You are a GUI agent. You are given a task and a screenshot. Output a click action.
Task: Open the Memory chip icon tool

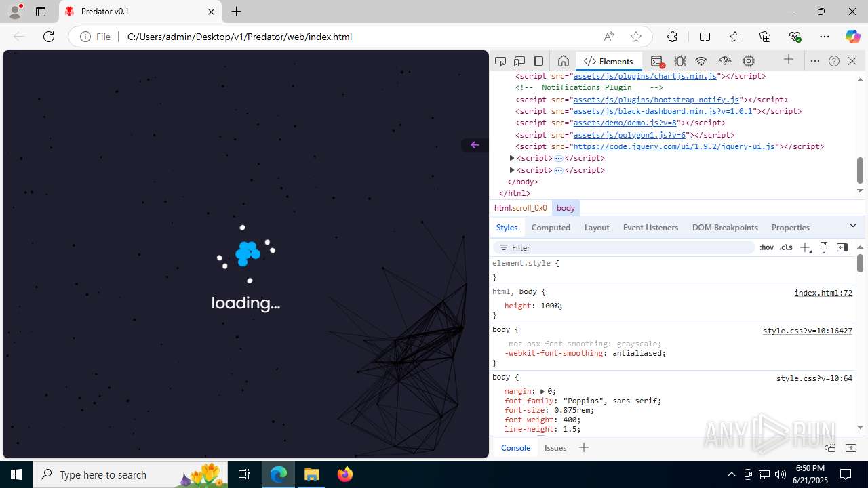[x=749, y=61]
